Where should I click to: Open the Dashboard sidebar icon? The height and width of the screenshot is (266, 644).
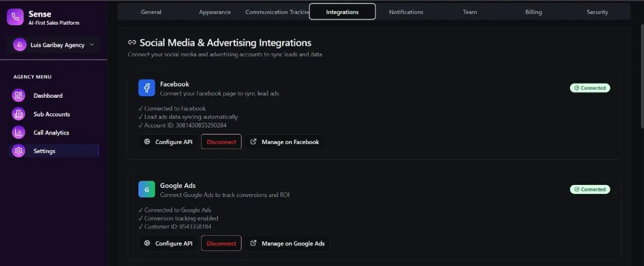[x=19, y=96]
